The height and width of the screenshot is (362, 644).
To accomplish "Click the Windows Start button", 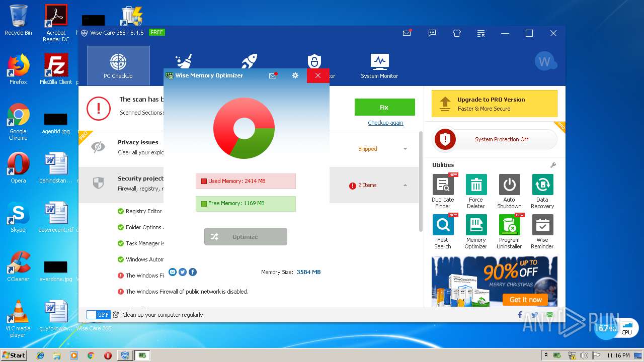I will tap(14, 355).
